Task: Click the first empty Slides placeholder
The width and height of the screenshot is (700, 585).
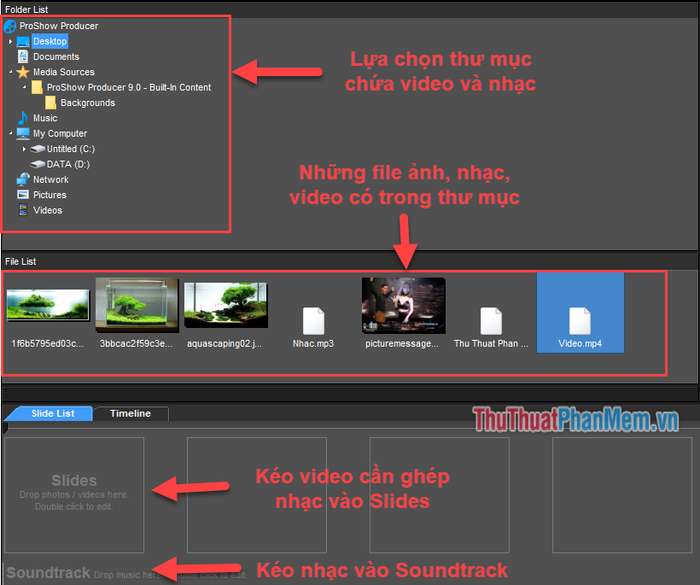Action: pyautogui.click(x=74, y=495)
